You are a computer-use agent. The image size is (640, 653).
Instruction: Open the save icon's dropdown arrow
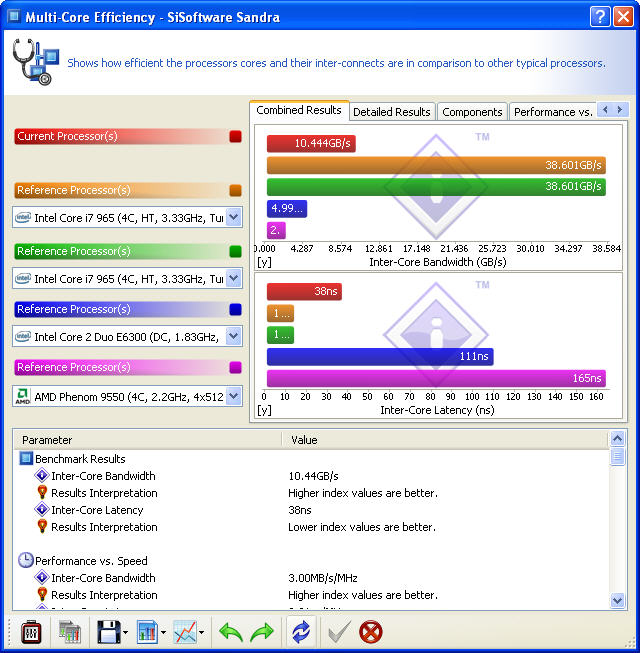point(125,633)
